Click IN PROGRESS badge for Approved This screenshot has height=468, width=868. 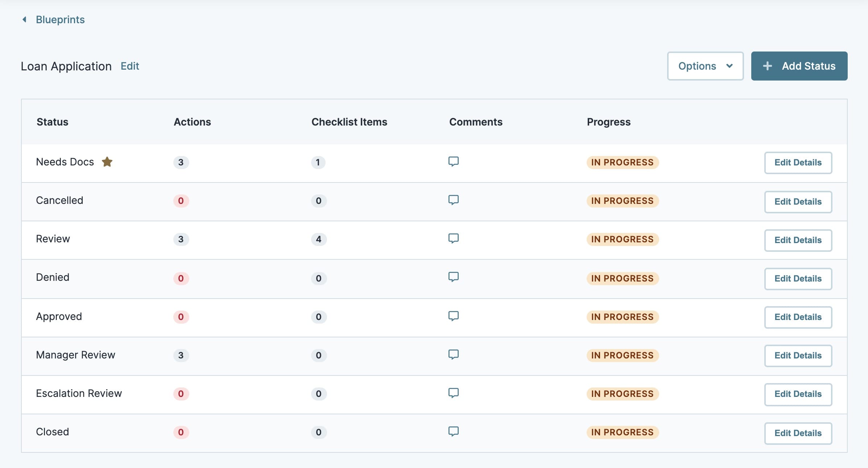[x=623, y=317]
